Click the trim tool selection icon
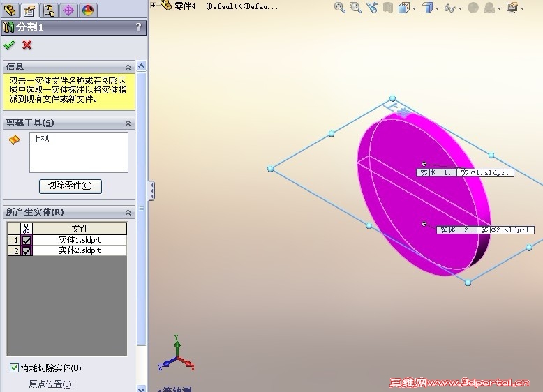 coord(15,140)
